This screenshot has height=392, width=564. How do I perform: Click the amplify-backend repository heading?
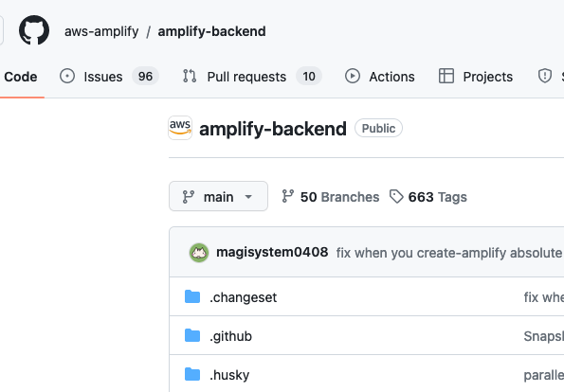(273, 129)
